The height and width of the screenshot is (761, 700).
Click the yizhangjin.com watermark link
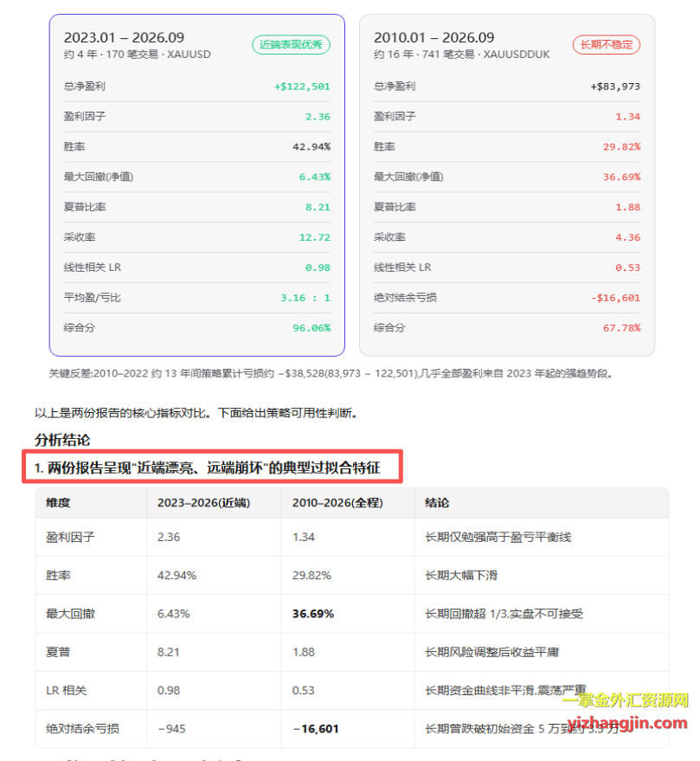[x=627, y=723]
